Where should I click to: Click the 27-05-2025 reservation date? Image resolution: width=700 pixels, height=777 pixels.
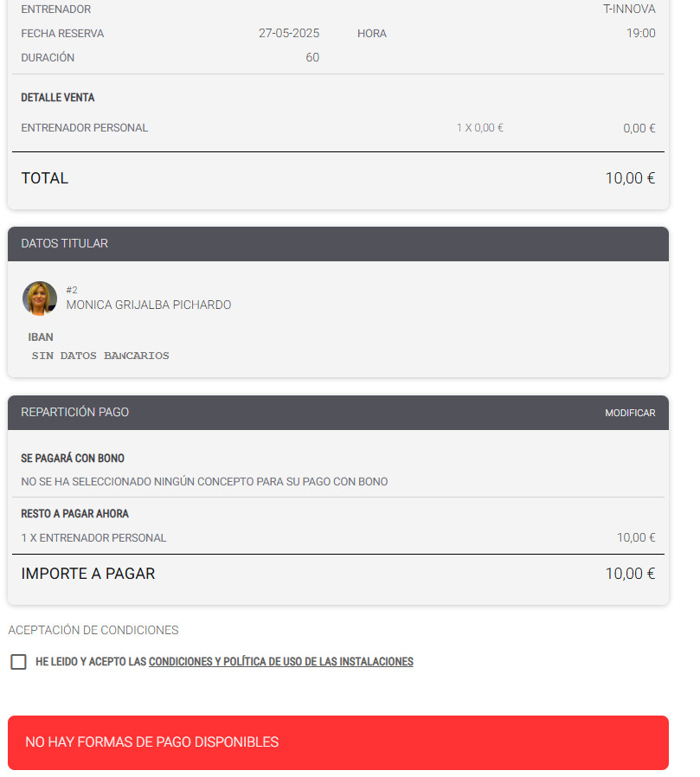[x=289, y=33]
